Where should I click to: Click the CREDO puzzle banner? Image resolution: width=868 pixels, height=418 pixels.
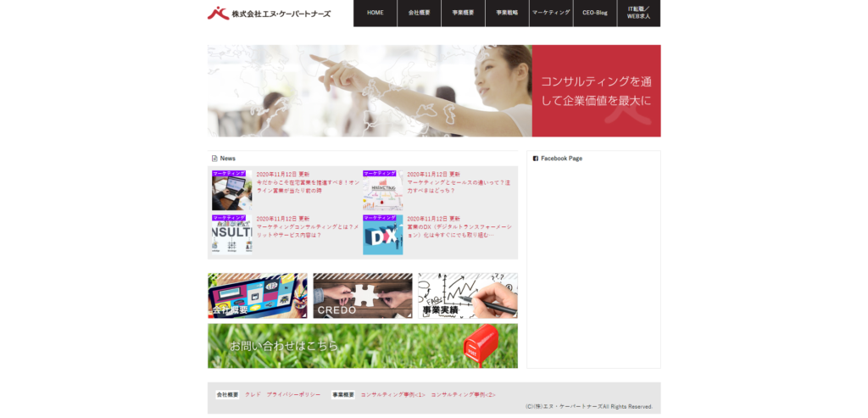click(362, 295)
